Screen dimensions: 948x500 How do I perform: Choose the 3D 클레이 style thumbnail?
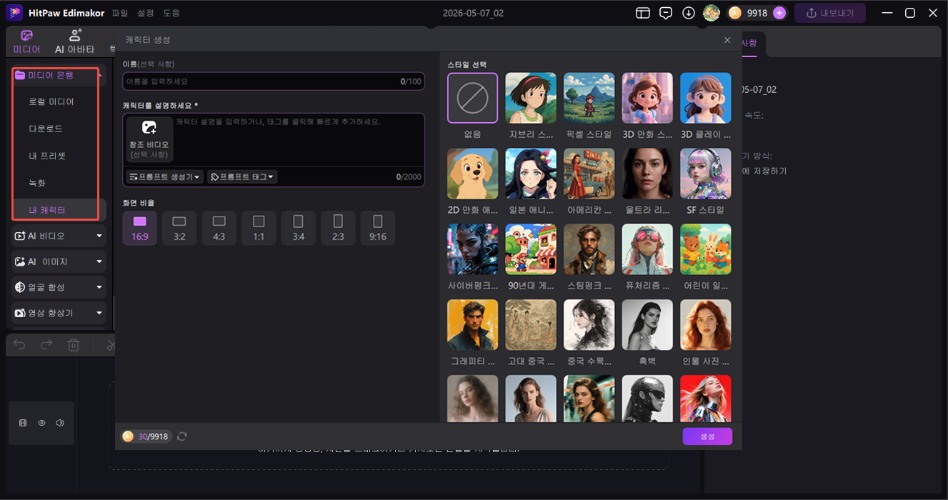click(706, 98)
